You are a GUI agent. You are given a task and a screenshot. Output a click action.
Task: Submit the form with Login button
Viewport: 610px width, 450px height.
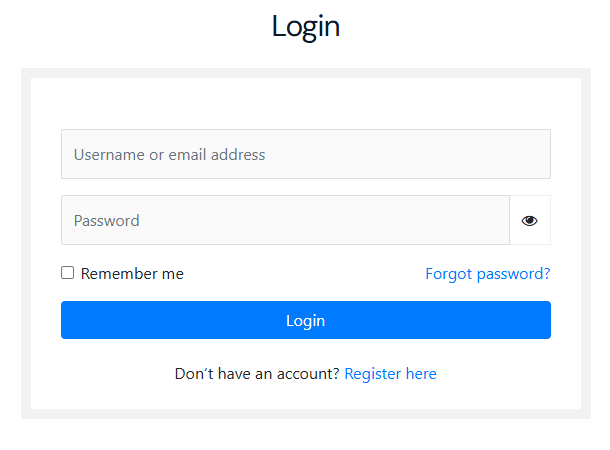coord(305,321)
